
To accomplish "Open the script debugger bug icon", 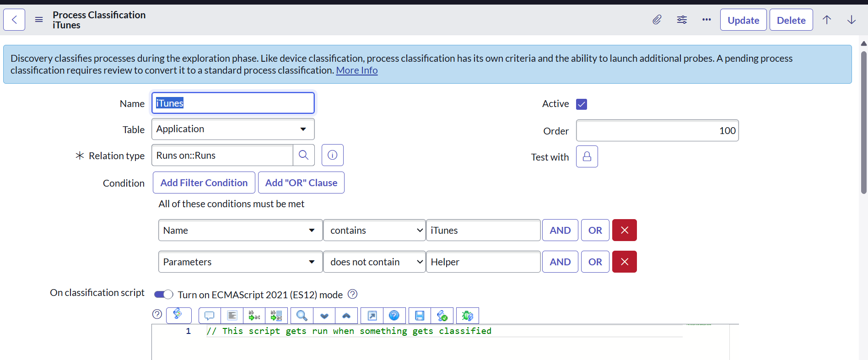I will pos(468,316).
